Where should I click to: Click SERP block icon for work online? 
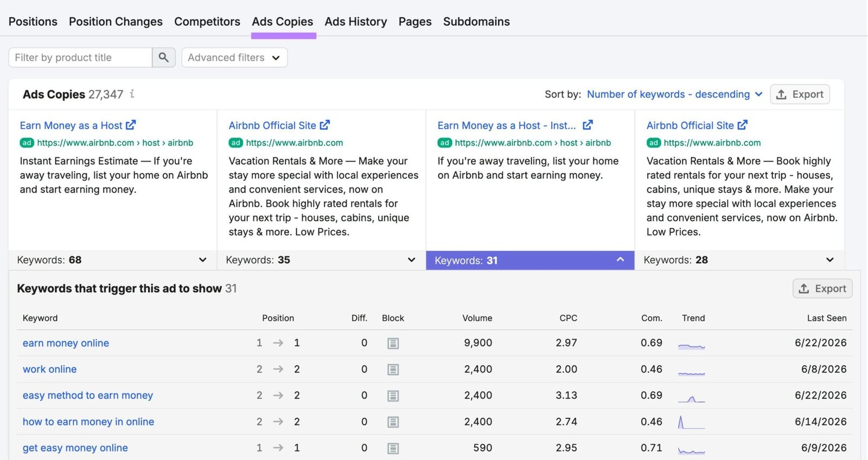pyautogui.click(x=393, y=369)
